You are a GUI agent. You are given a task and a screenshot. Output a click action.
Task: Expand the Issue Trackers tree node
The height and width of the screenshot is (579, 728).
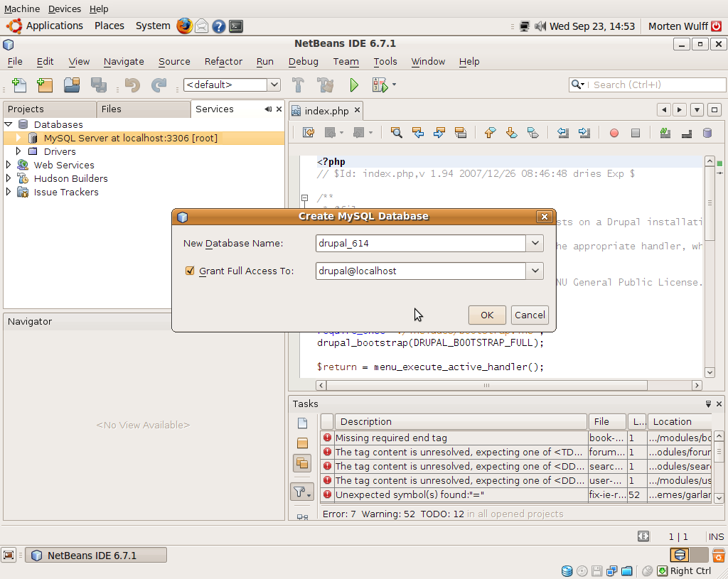pos(9,192)
